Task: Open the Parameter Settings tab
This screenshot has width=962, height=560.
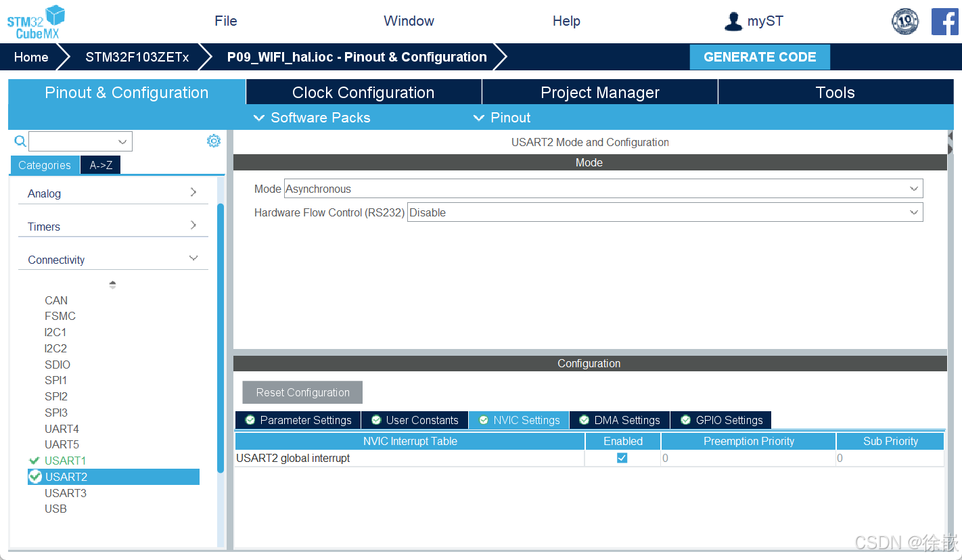Action: point(298,420)
